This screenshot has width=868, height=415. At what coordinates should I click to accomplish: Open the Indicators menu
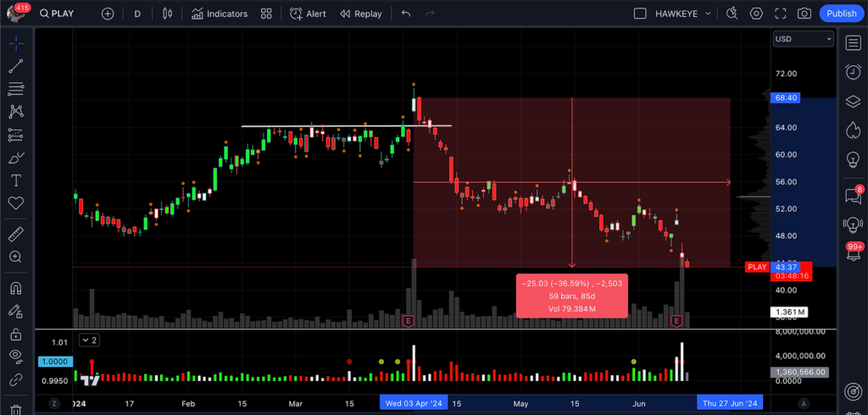pos(220,14)
